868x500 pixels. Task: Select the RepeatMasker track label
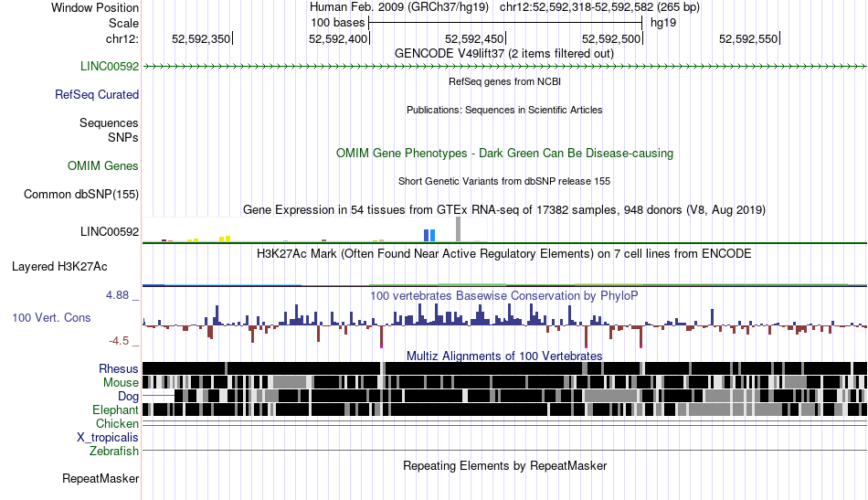[101, 478]
